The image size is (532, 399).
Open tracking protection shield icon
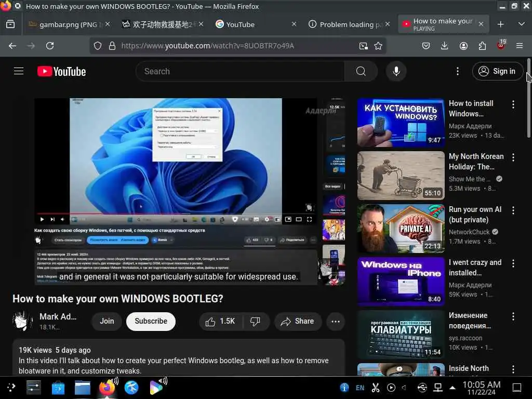[x=98, y=46]
